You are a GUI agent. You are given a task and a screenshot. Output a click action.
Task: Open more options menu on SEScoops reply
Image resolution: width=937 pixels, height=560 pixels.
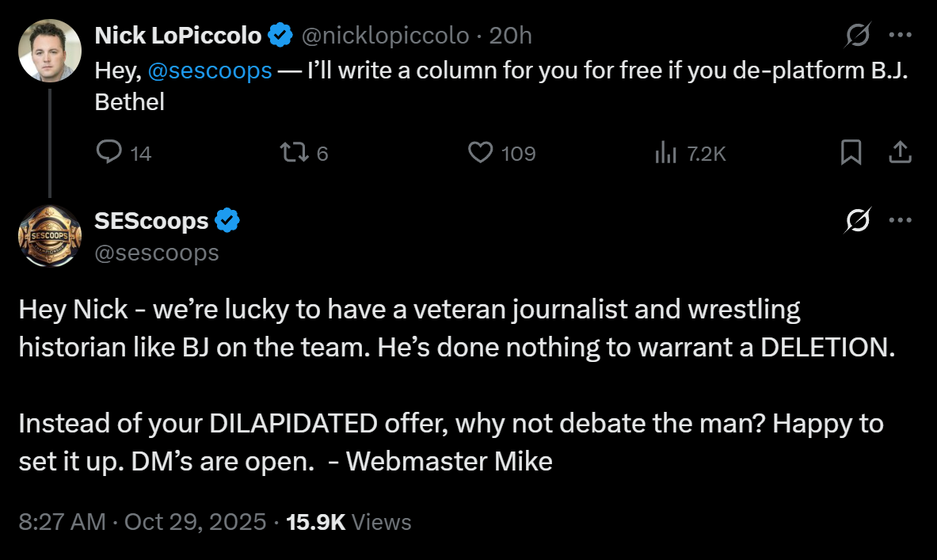pos(901,221)
